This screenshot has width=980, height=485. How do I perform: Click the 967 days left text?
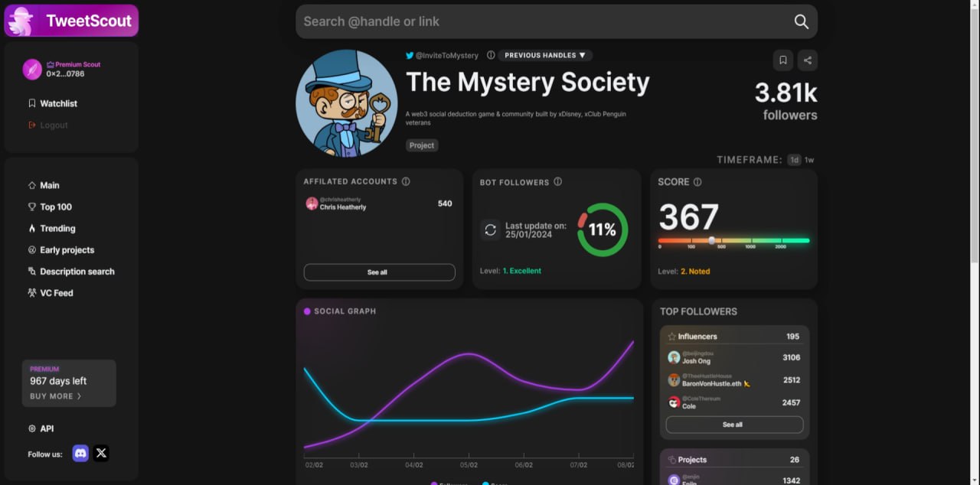tap(58, 381)
